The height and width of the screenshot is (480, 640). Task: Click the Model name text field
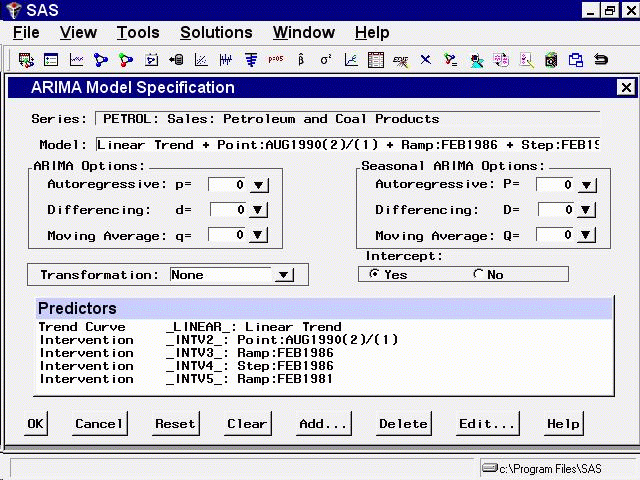point(348,144)
